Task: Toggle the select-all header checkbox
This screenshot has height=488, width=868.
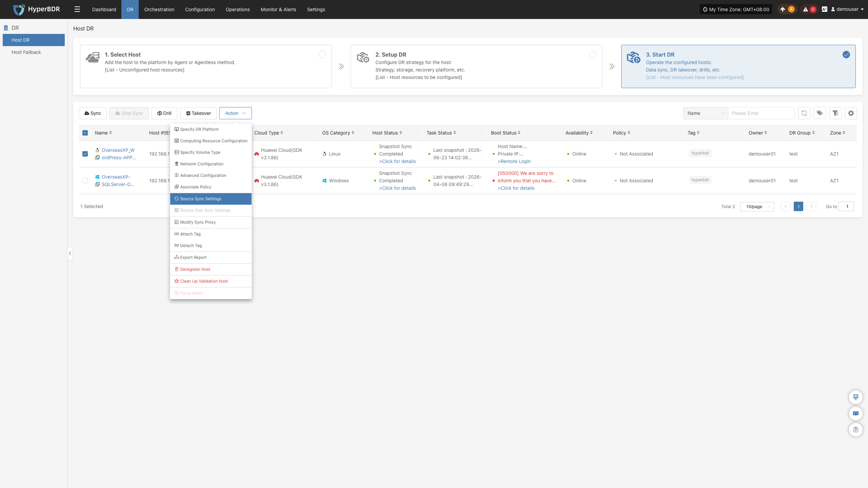Action: [85, 133]
